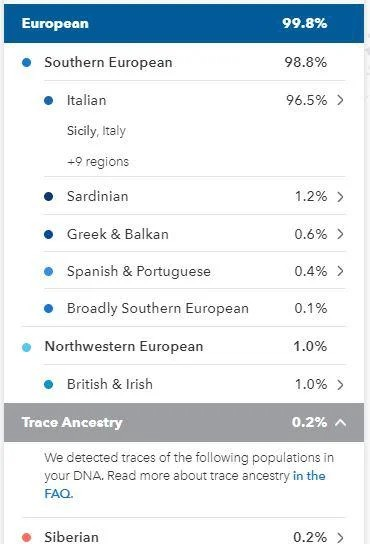This screenshot has height=544, width=370.
Task: Open Sardinian details arrow
Action: (340, 197)
